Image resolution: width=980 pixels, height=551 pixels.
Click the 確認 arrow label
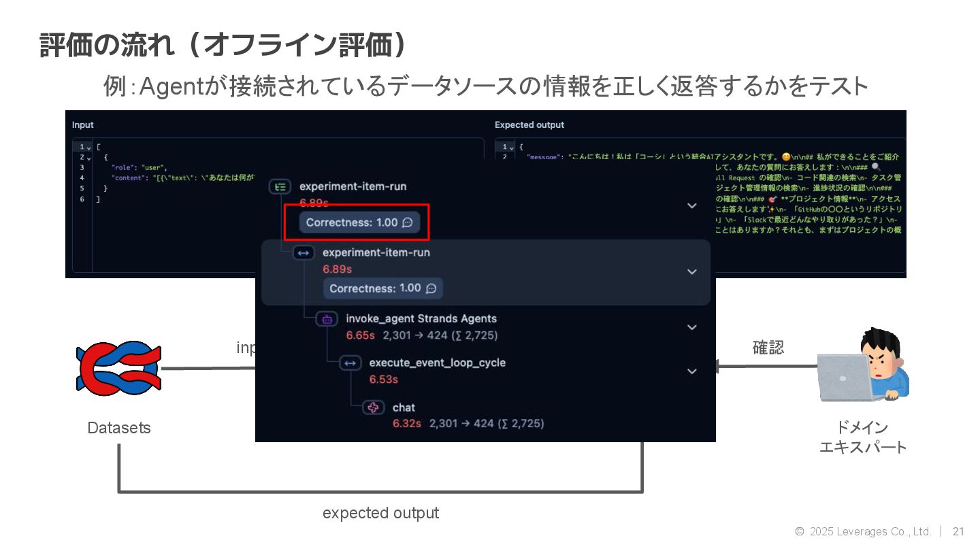768,348
